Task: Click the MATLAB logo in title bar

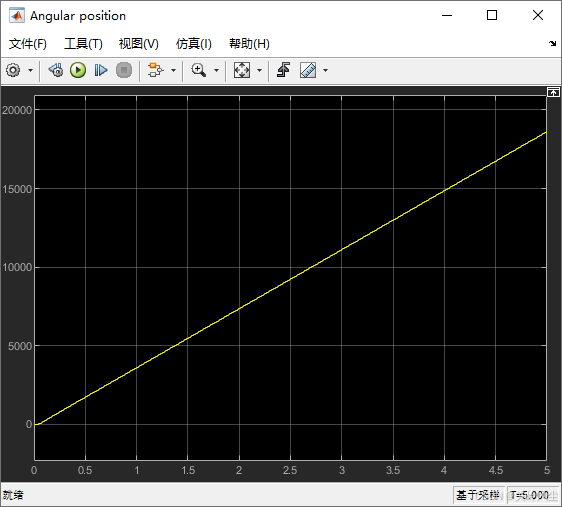Action: coord(17,16)
